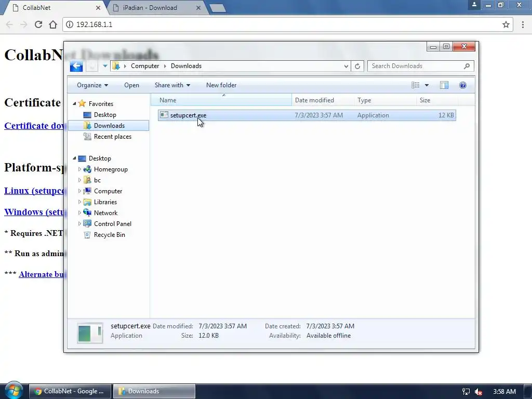
Task: Open the address bar history dropdown
Action: coord(346,66)
